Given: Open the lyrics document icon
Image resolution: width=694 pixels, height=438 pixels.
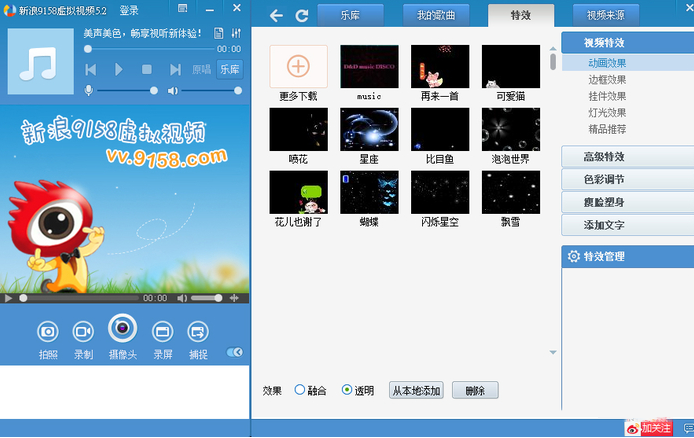Looking at the screenshot, I should [x=218, y=33].
